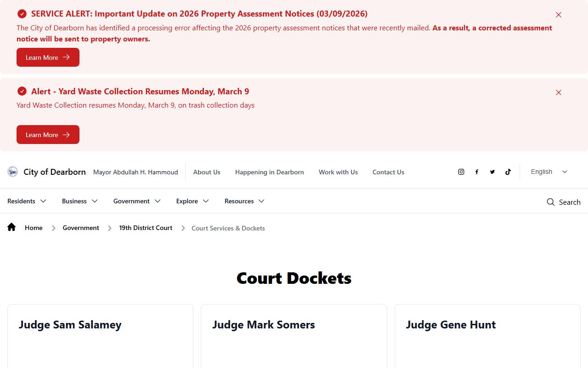Expand the Explore menu
Screen dimensions: 588x368
click(193, 201)
